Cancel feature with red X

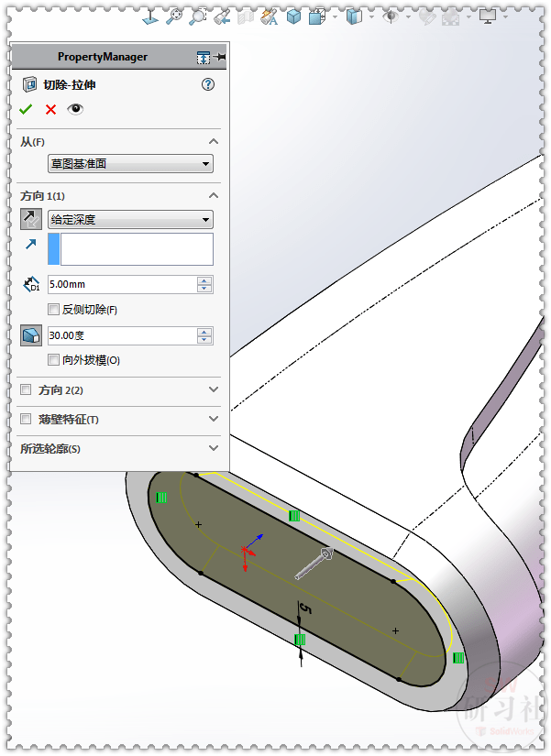[50, 109]
